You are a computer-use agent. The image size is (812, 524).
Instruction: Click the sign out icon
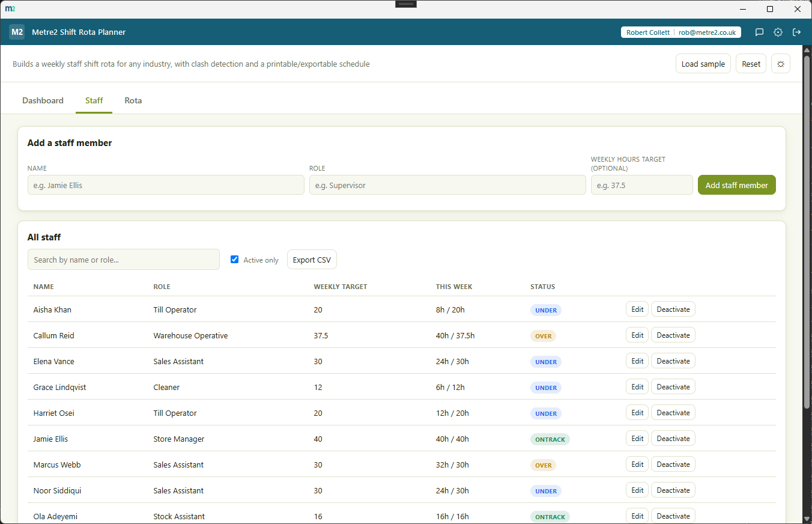[x=797, y=32]
